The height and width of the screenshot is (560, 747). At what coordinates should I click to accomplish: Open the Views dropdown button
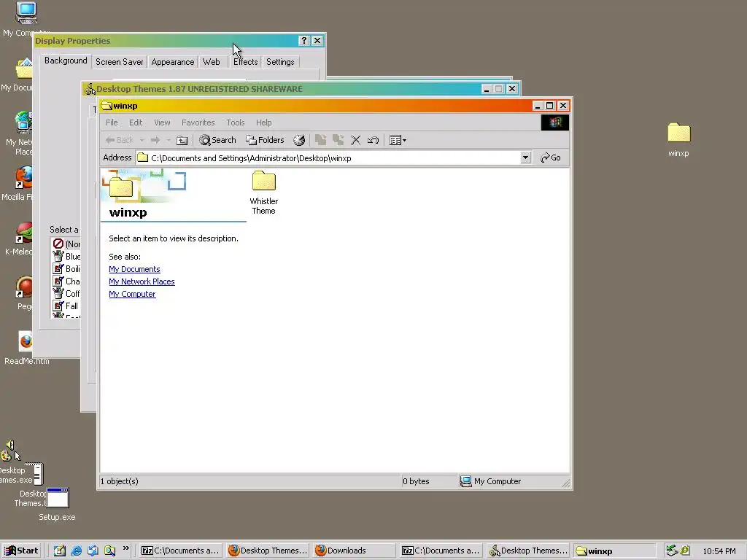398,140
